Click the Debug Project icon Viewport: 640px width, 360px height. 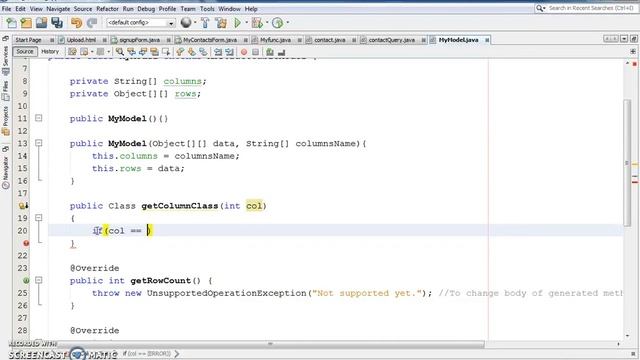[257, 23]
